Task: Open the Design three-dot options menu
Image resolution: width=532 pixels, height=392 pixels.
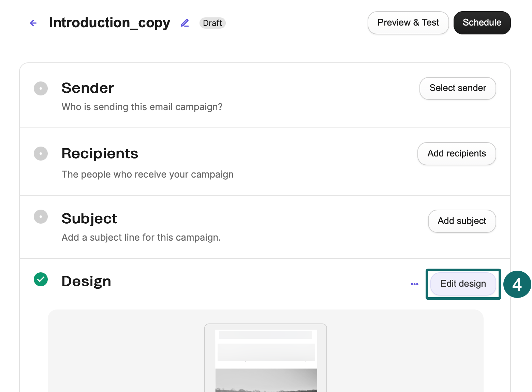Action: pos(414,284)
